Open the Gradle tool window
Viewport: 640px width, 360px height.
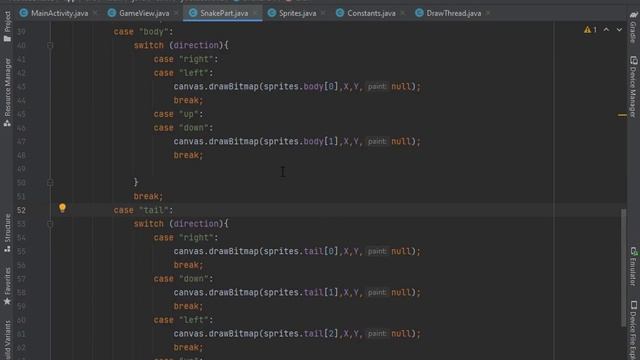point(633,27)
